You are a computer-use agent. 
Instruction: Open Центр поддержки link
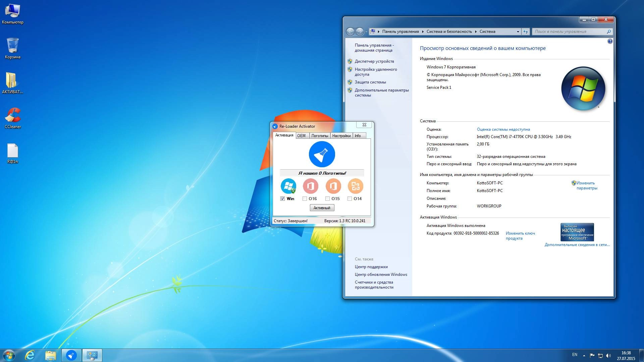point(371,267)
